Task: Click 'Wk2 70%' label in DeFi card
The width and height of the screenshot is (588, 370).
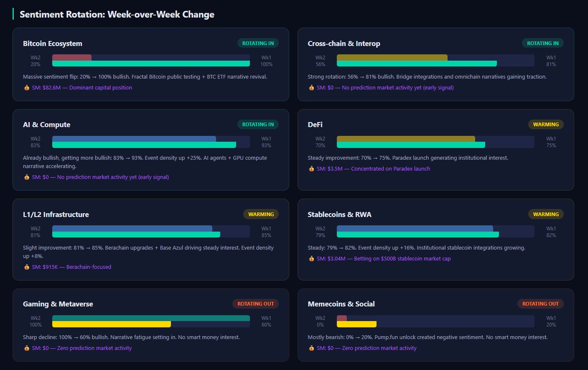Action: pyautogui.click(x=320, y=142)
